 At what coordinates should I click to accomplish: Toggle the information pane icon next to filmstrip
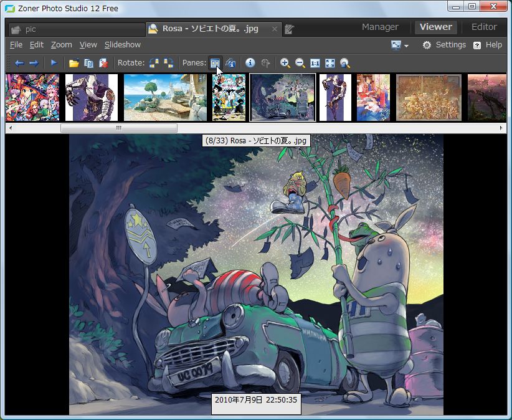230,63
